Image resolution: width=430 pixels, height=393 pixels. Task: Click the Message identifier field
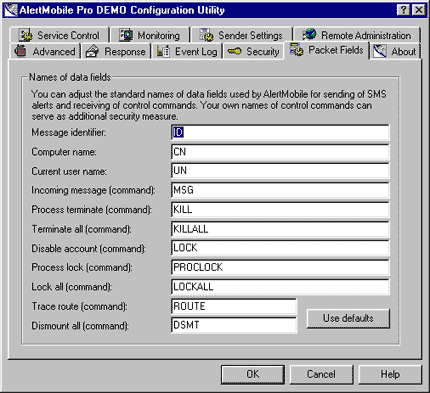[x=280, y=133]
